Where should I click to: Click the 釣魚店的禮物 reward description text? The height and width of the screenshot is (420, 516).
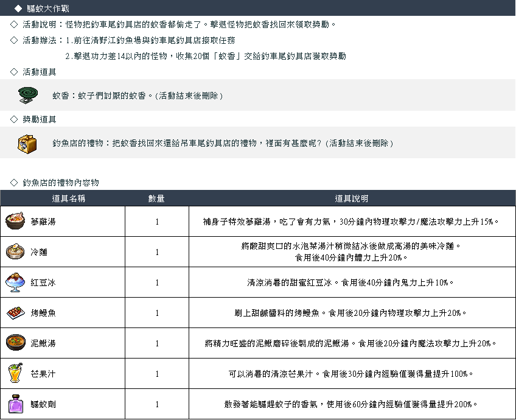[223, 143]
